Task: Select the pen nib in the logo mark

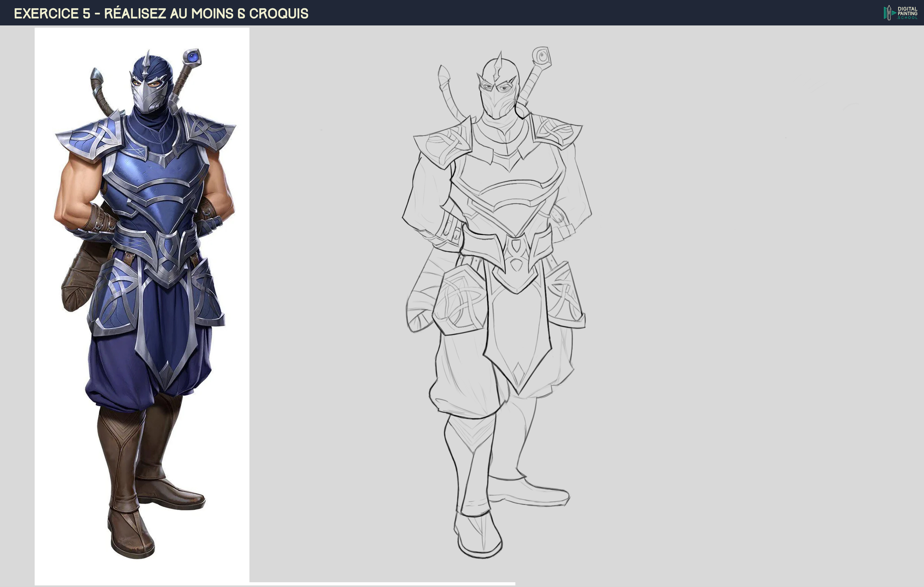Action: [x=889, y=7]
